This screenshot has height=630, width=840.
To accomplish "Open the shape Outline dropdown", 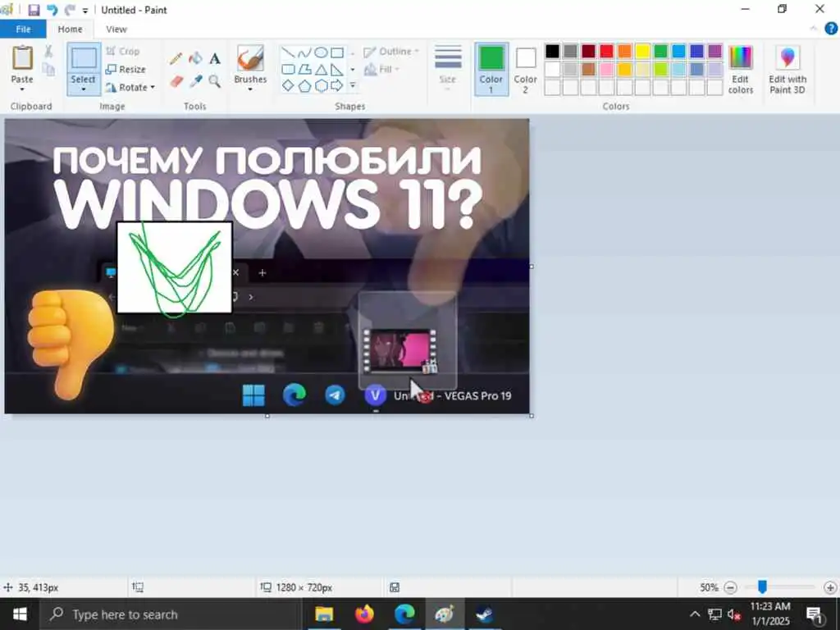I will click(x=391, y=52).
